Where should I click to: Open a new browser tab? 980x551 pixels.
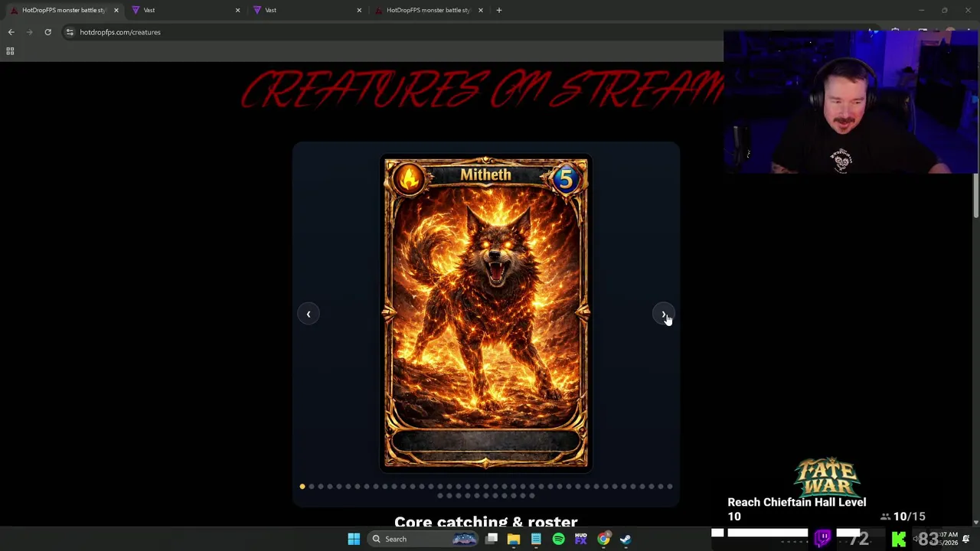click(x=498, y=10)
